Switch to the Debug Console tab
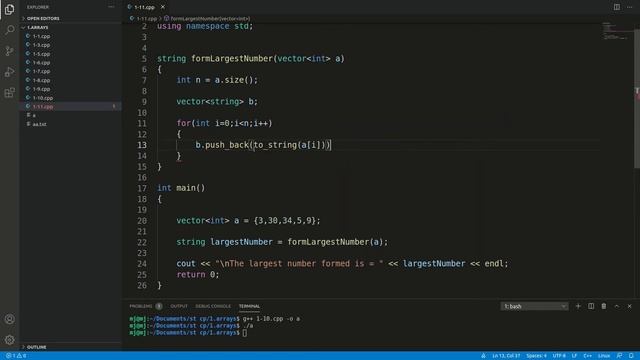 point(213,306)
